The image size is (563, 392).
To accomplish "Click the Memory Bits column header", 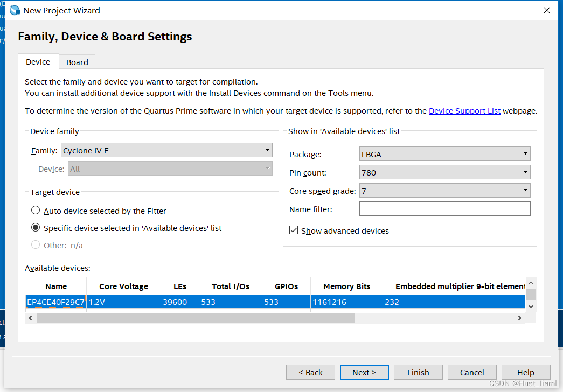I will coord(346,286).
